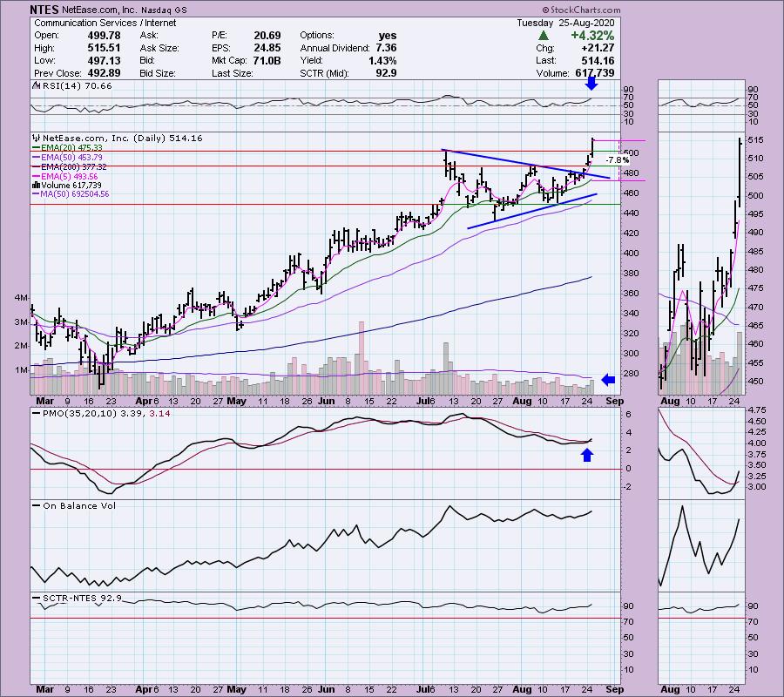The width and height of the screenshot is (784, 697).
Task: Click the Open price 499.78
Action: pyautogui.click(x=104, y=36)
